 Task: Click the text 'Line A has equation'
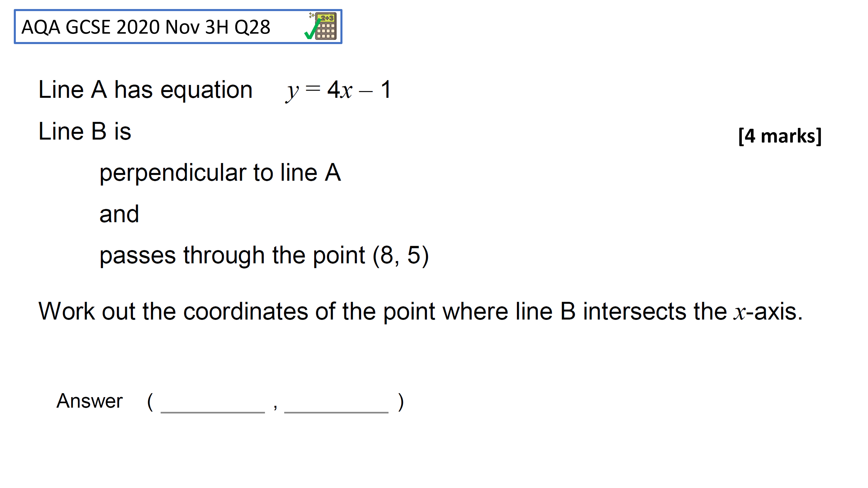pyautogui.click(x=145, y=90)
